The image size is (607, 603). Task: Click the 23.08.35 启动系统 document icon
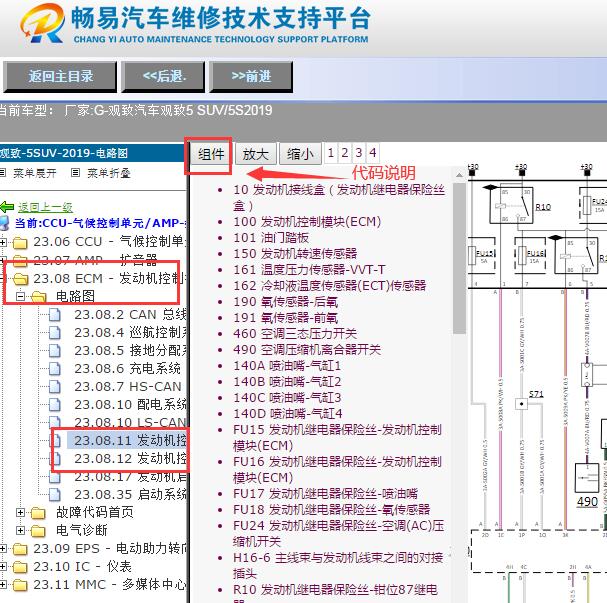coord(55,495)
